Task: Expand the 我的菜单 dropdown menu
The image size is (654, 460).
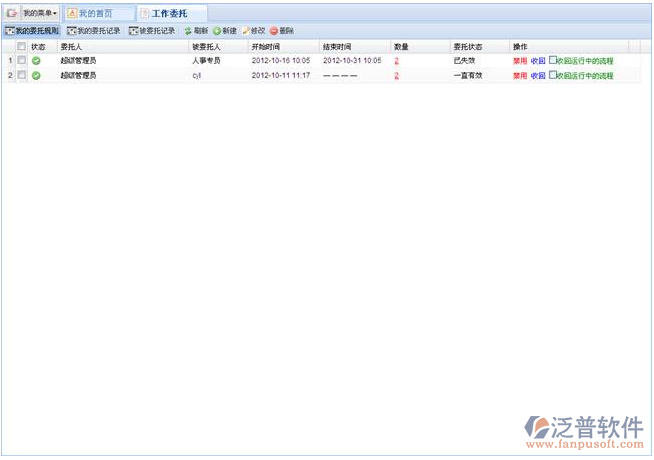Action: pyautogui.click(x=40, y=13)
